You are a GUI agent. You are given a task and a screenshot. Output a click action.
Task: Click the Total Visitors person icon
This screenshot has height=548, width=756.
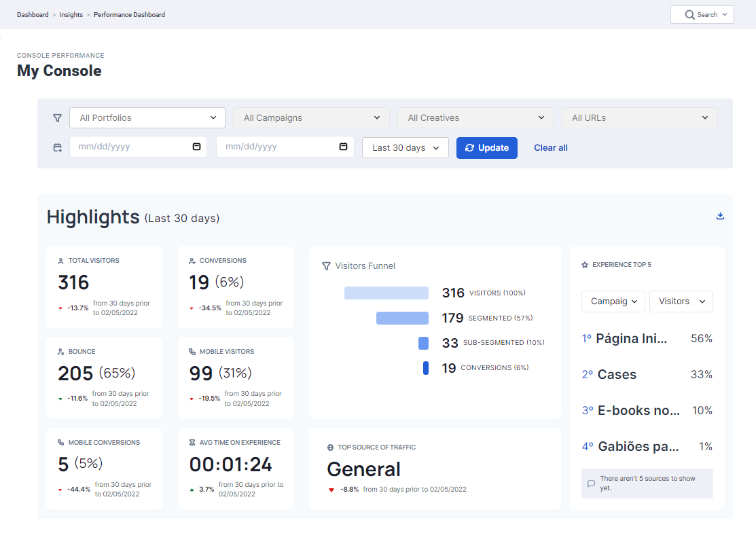tap(60, 261)
